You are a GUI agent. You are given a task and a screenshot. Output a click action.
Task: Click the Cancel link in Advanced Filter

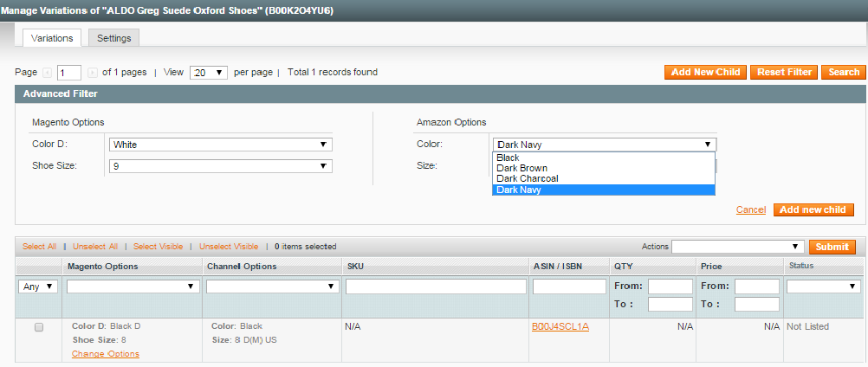click(x=750, y=209)
